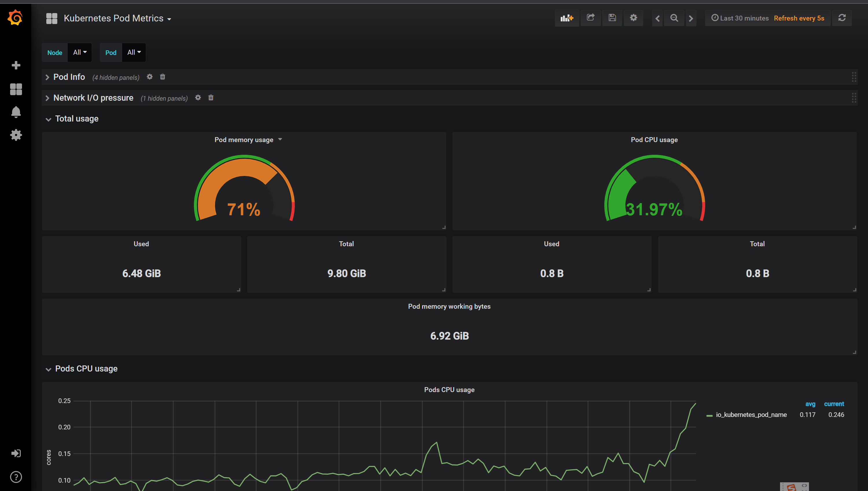868x491 pixels.
Task: Click the Pods CPU usage graph panel title
Action: [449, 389]
